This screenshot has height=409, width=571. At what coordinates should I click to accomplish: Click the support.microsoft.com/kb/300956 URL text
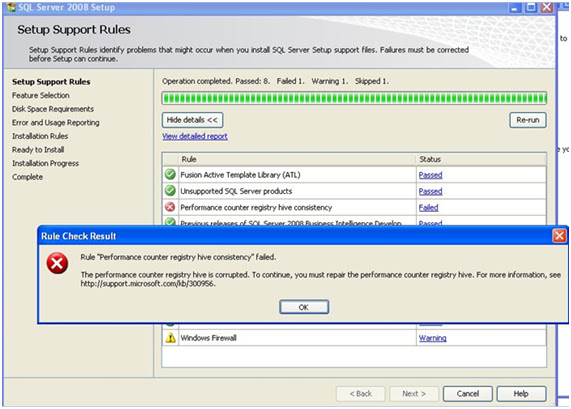click(x=148, y=283)
